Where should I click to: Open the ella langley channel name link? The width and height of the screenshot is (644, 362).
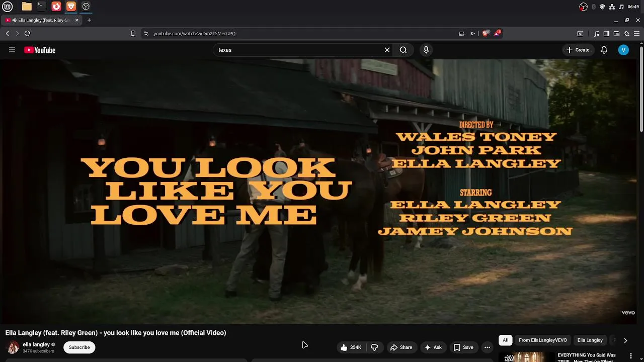[x=36, y=344]
